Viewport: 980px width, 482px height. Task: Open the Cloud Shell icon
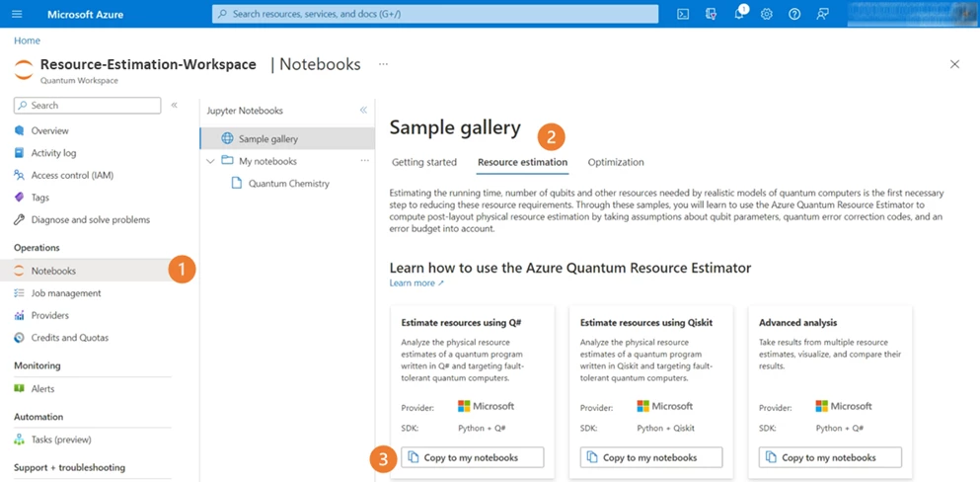point(683,14)
